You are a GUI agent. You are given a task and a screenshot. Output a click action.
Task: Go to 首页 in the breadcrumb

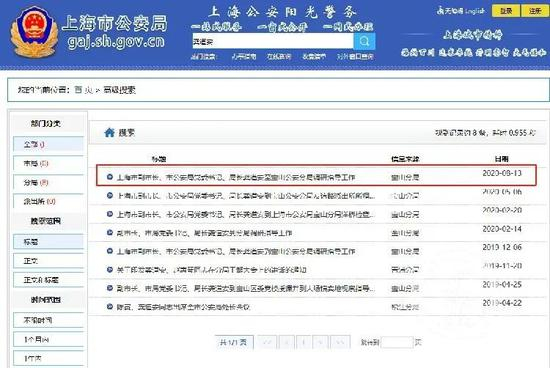[83, 90]
